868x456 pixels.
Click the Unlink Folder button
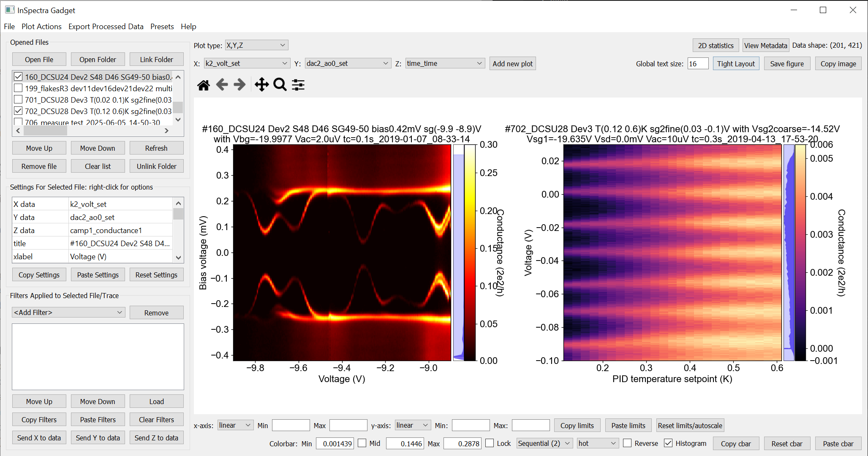[x=156, y=166]
